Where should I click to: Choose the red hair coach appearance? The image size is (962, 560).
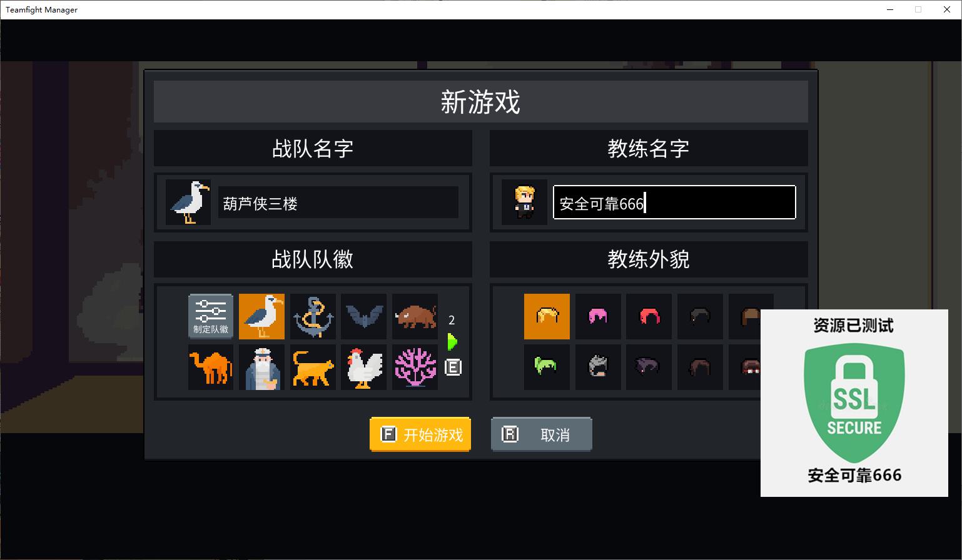point(649,317)
